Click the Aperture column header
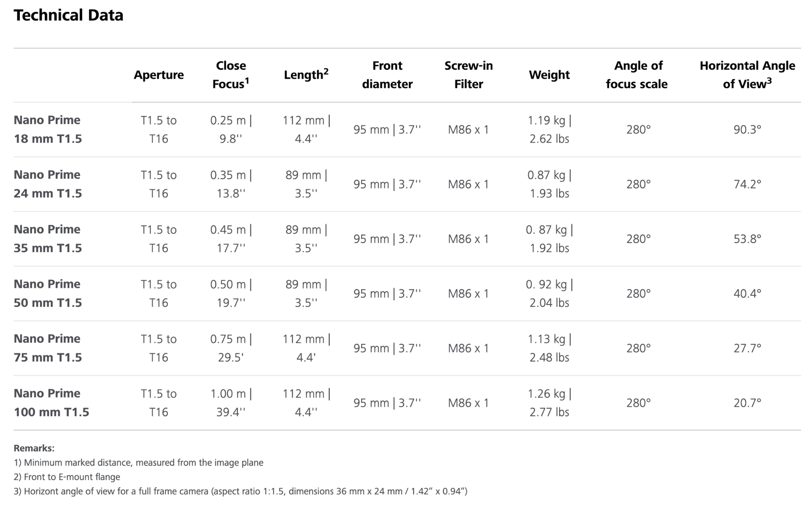Image resolution: width=812 pixels, height=507 pixels. pos(159,75)
